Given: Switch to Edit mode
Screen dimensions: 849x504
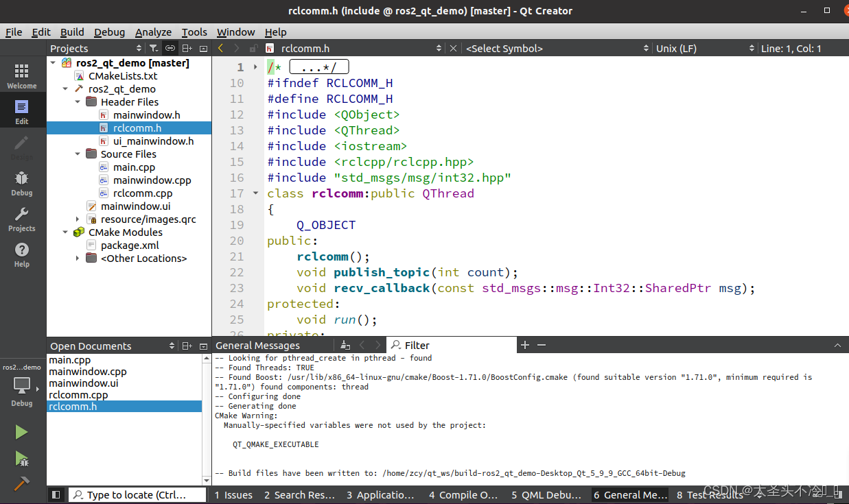Looking at the screenshot, I should [x=22, y=112].
